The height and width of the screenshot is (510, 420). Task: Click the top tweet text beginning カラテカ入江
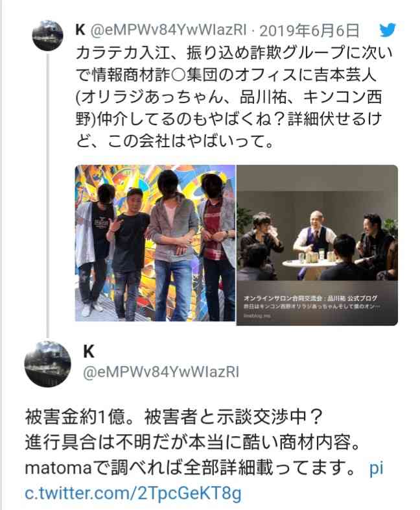(x=234, y=97)
